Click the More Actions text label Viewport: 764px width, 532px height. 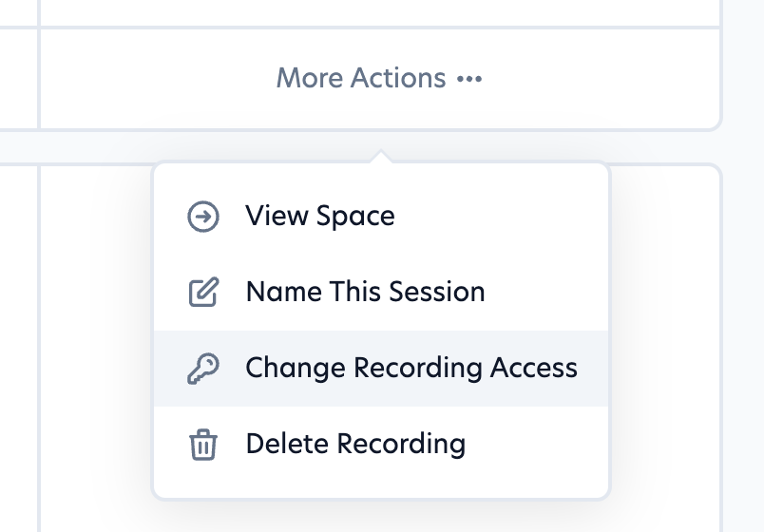(x=360, y=79)
